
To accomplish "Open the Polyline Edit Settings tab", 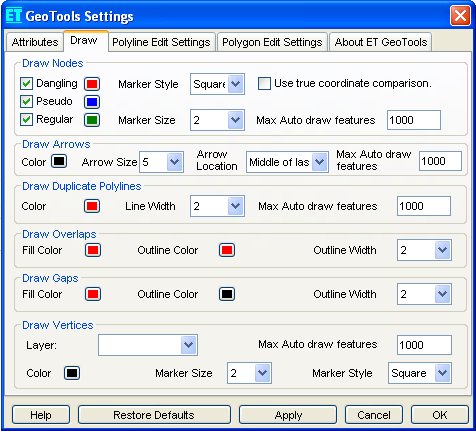I will coord(161,42).
